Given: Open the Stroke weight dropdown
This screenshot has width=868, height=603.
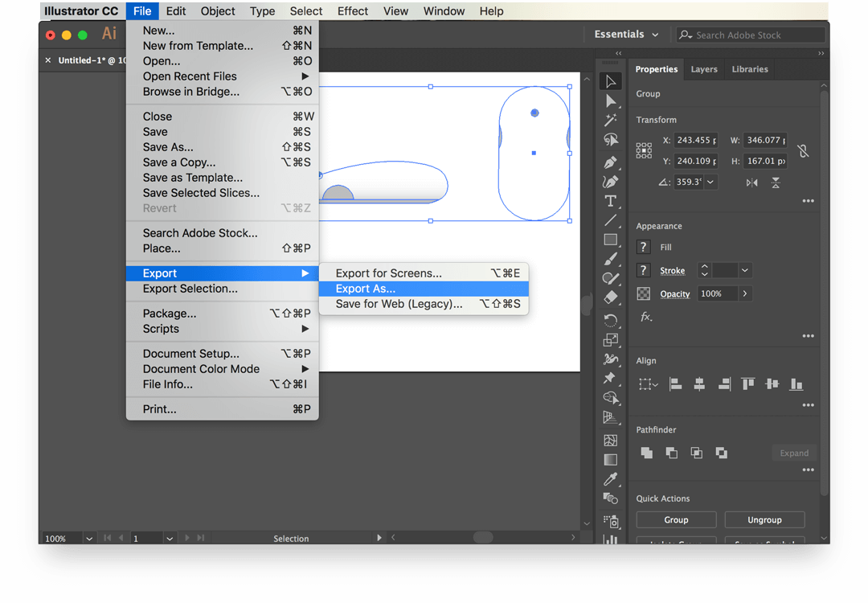Looking at the screenshot, I should [744, 270].
